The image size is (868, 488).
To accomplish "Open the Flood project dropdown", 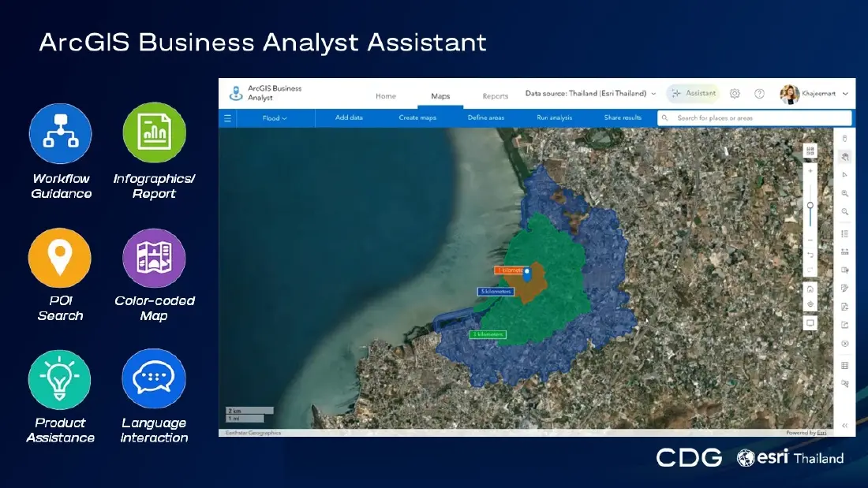I will [x=275, y=118].
